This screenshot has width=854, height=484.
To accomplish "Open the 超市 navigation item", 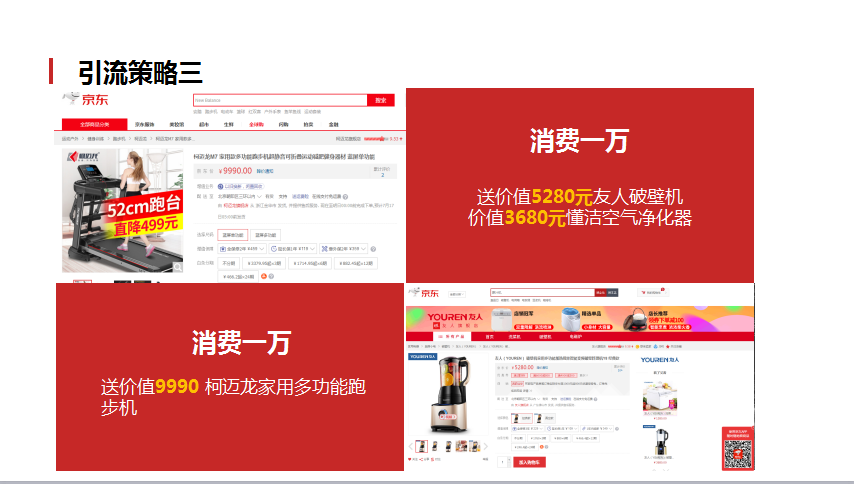I will tap(204, 125).
